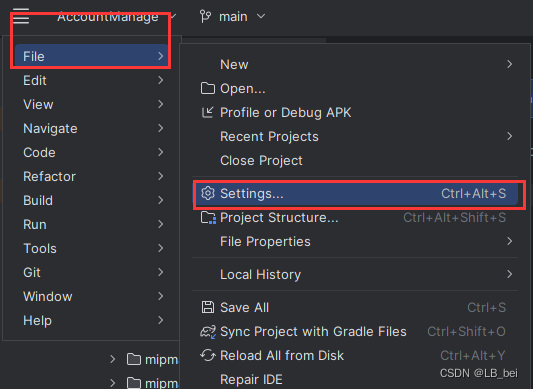Viewport: 533px width, 389px height.
Task: Click the Git branch icon beside main
Action: point(205,16)
